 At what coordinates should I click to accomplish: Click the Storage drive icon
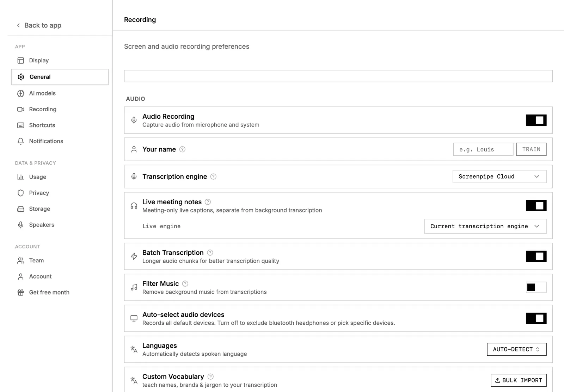(x=21, y=209)
